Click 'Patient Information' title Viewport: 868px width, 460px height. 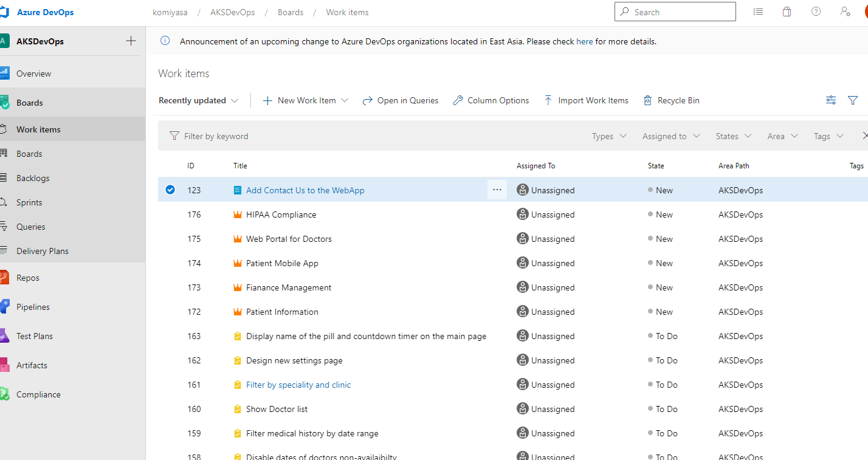[x=282, y=312]
